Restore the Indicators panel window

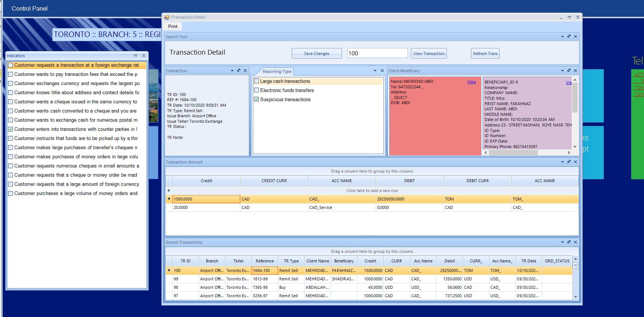135,56
